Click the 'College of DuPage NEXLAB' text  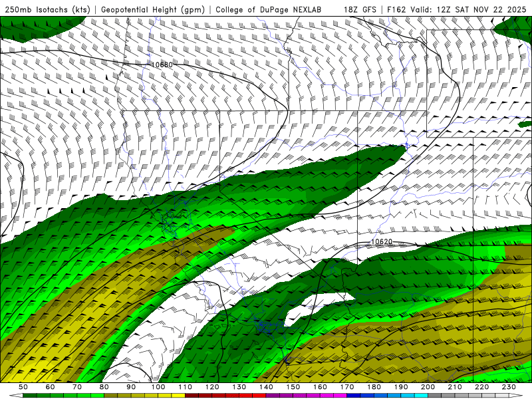pos(269,9)
